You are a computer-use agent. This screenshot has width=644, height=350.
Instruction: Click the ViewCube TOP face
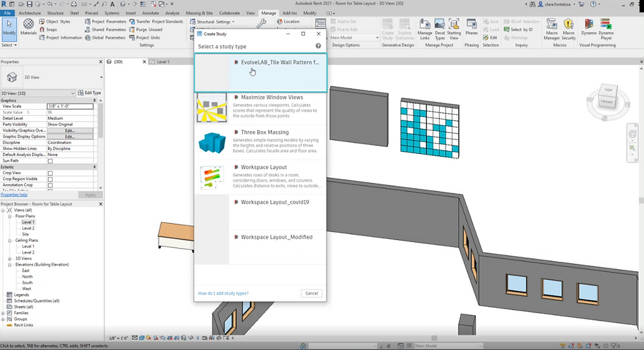click(x=608, y=89)
